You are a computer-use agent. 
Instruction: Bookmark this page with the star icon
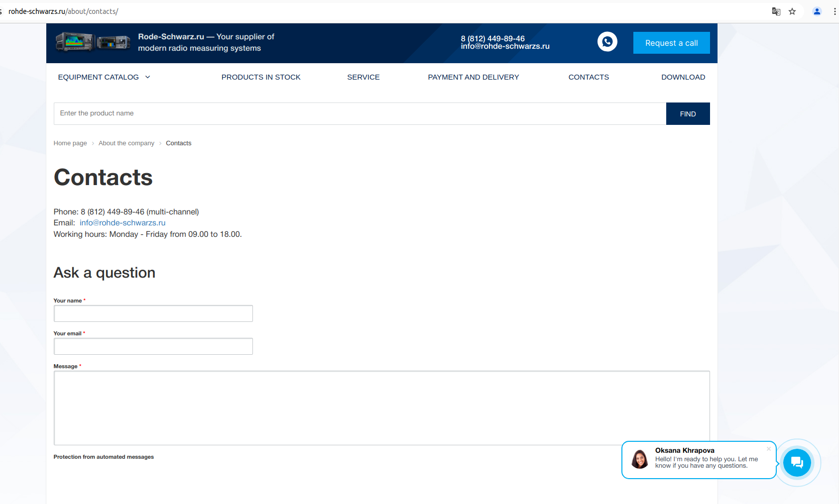click(x=792, y=11)
